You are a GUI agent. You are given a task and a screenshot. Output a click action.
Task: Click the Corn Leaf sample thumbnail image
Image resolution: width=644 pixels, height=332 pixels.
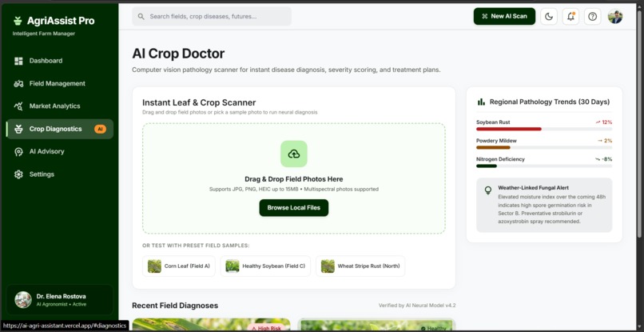tap(154, 266)
